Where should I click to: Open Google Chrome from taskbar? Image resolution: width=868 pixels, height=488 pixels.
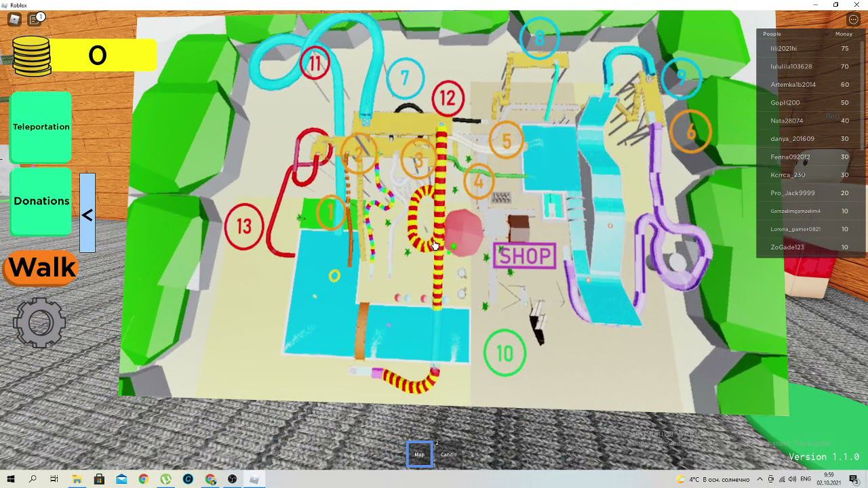pos(144,479)
